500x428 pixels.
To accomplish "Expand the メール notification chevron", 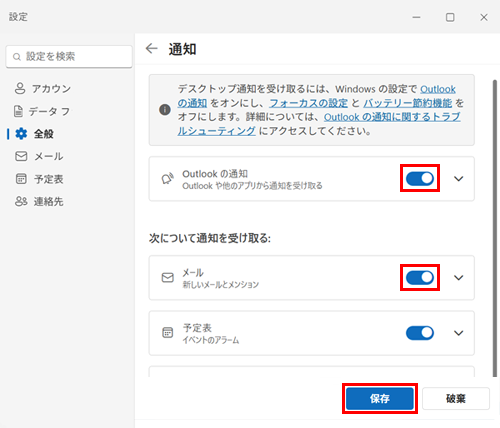I will click(x=459, y=278).
